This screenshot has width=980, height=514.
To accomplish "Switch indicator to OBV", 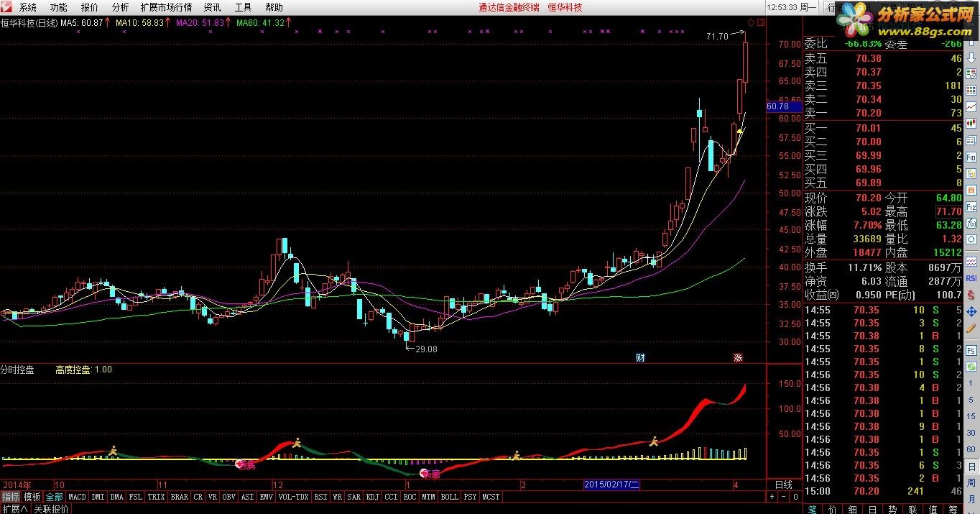I will coord(228,497).
